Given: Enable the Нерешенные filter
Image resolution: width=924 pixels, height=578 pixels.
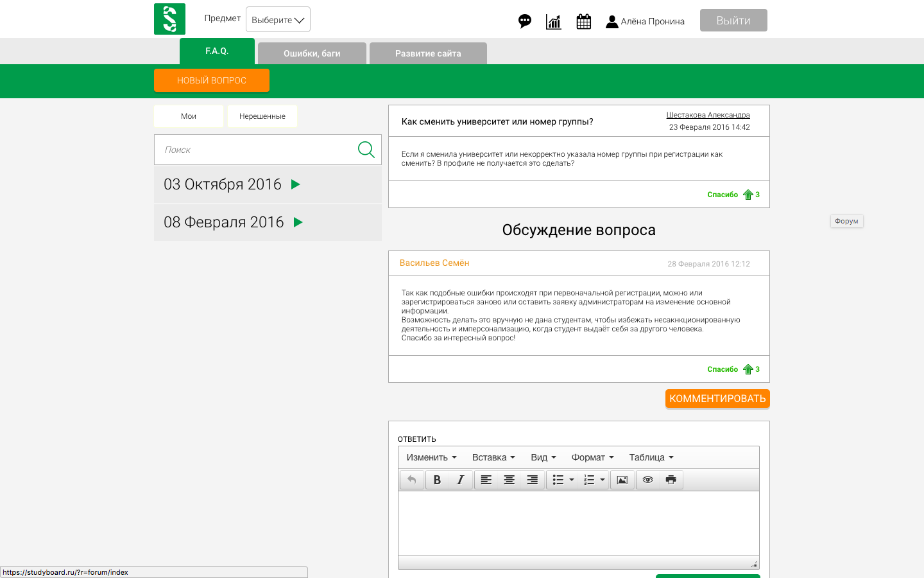Looking at the screenshot, I should [x=262, y=116].
